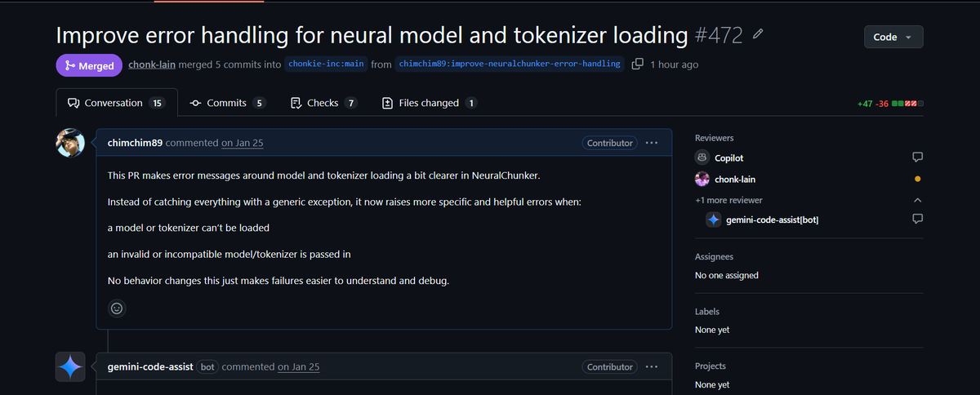Switch to the Conversation tab
Viewport: 980px width, 395px height.
point(116,103)
